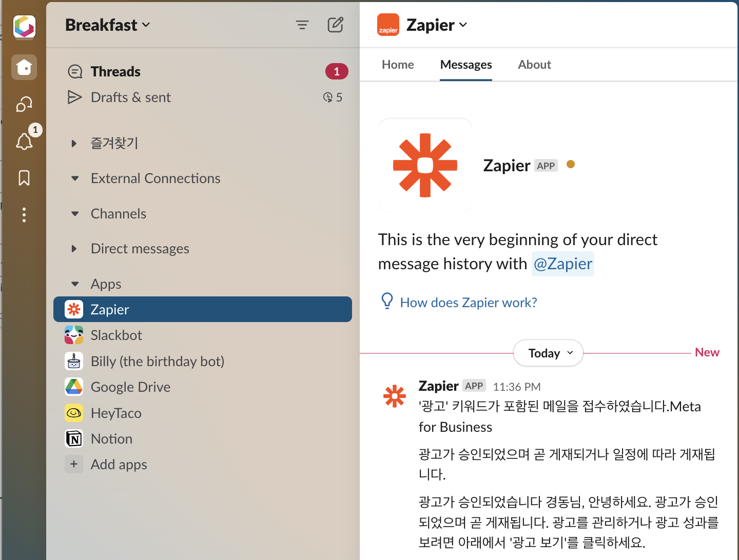The width and height of the screenshot is (739, 560).
Task: Compose a new message
Action: pos(336,25)
